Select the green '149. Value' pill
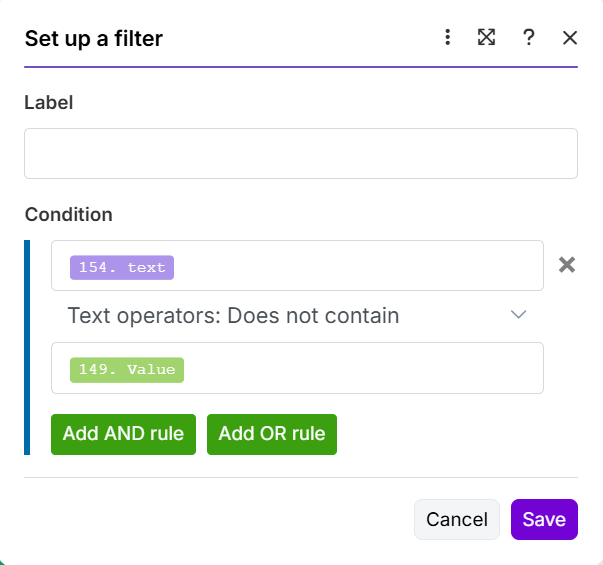 pyautogui.click(x=127, y=369)
